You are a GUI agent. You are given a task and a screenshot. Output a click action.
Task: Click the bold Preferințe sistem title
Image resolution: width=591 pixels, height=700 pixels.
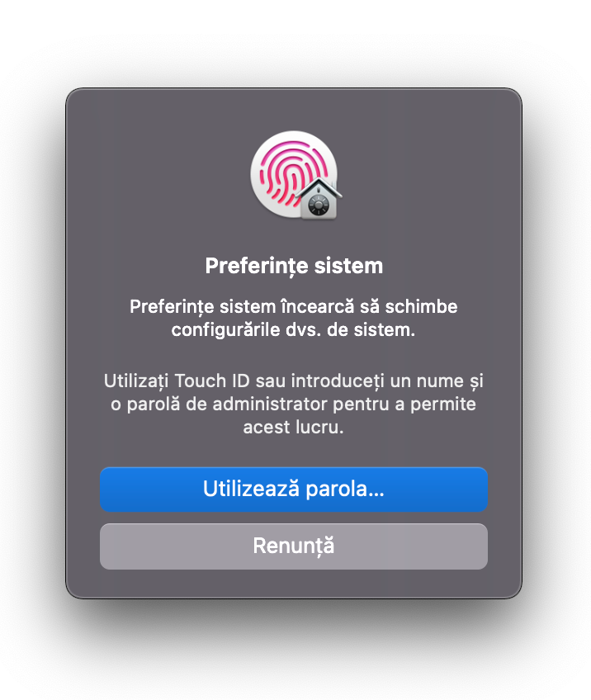tap(294, 266)
